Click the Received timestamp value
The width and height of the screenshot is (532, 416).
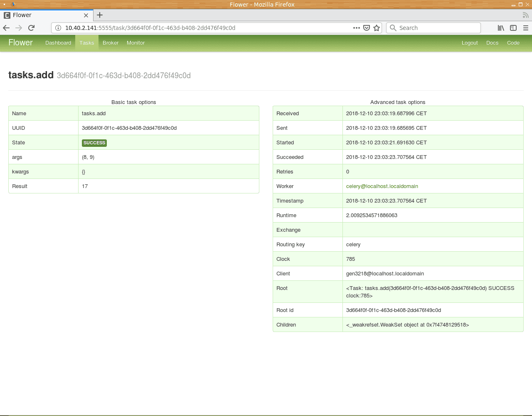387,114
